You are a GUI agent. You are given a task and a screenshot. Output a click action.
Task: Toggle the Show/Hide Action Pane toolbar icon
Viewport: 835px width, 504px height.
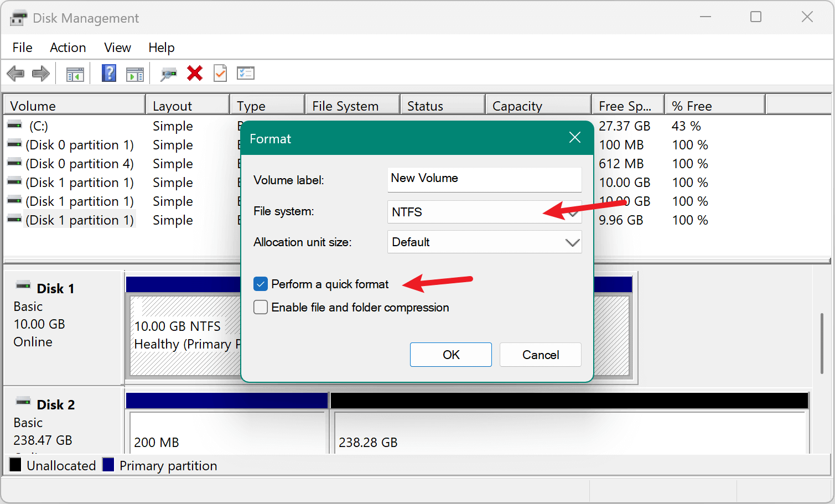[134, 73]
